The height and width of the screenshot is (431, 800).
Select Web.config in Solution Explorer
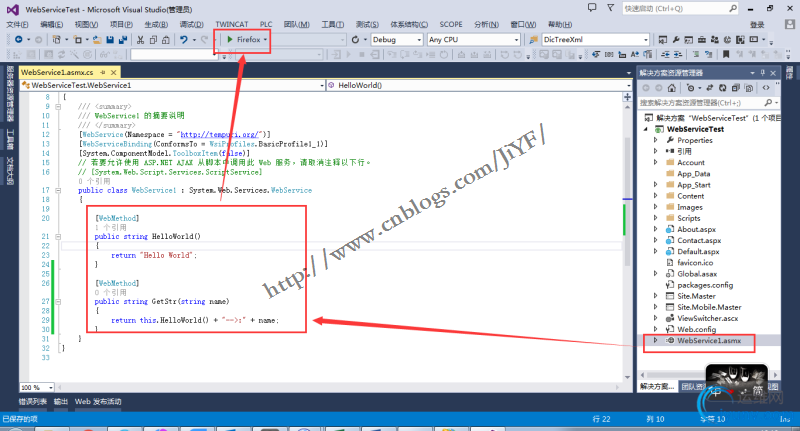(696, 329)
